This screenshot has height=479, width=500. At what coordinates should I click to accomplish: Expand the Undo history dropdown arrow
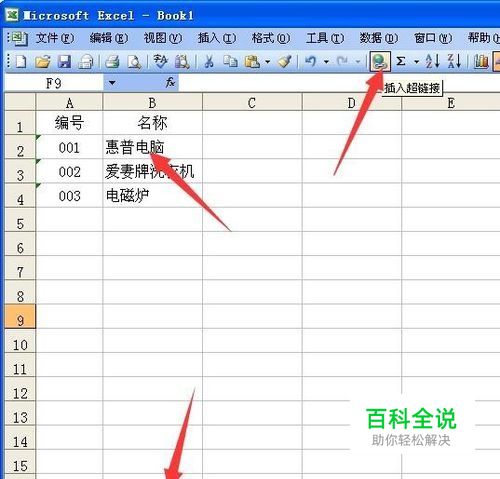click(326, 62)
